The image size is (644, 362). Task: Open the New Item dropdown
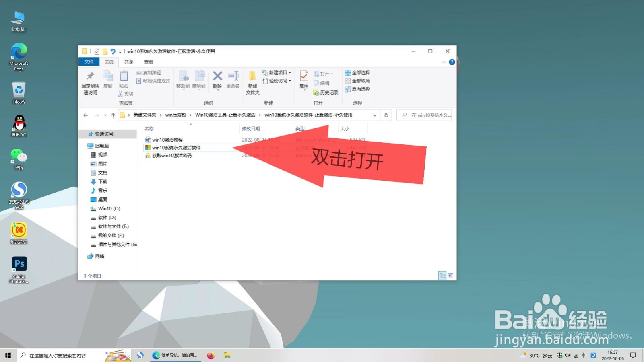tap(277, 73)
